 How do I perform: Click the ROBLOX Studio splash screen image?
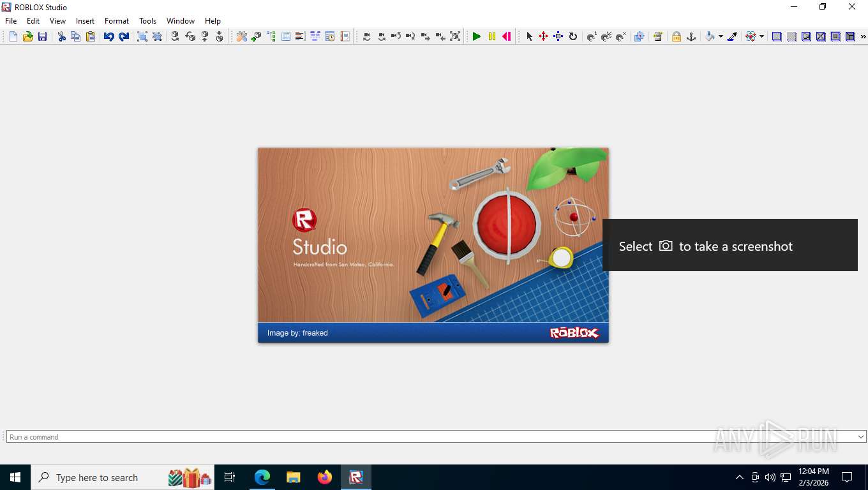coord(433,245)
